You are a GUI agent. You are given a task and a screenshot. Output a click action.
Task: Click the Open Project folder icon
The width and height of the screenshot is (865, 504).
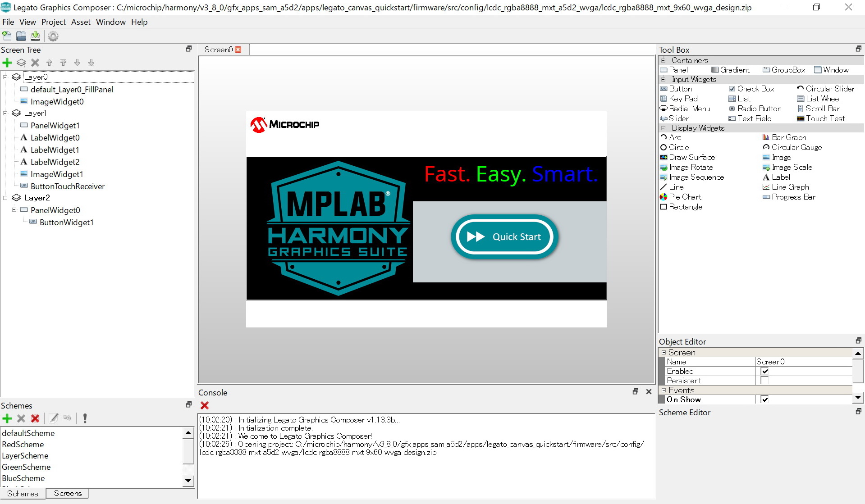tap(21, 36)
